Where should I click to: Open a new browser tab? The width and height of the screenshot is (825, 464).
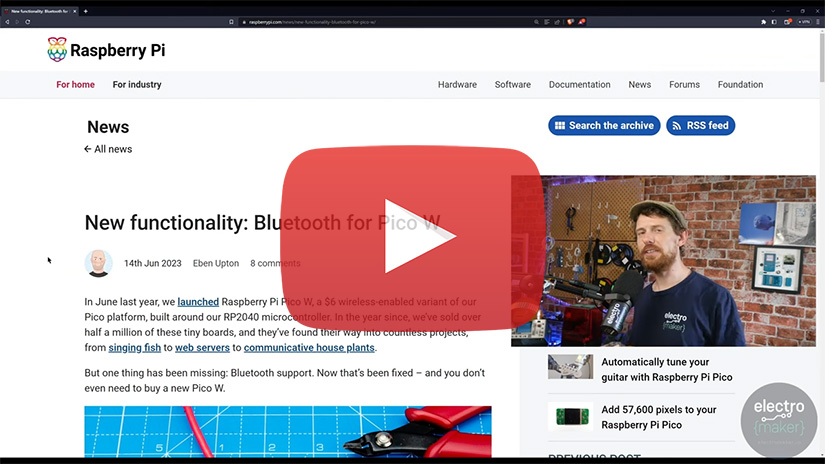pos(86,11)
